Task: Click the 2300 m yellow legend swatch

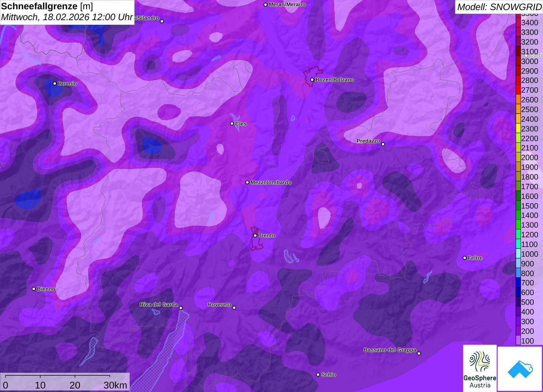Action: (518, 129)
